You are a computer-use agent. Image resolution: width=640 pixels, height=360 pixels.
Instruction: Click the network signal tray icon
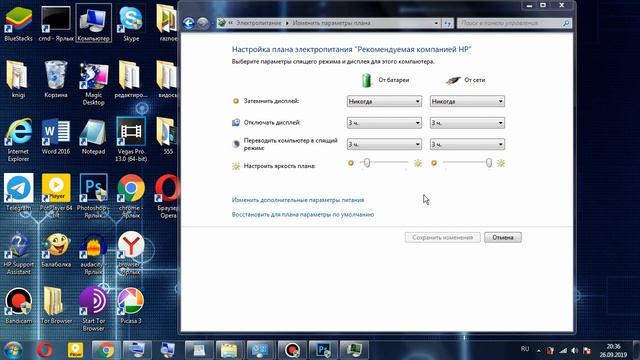pos(563,351)
